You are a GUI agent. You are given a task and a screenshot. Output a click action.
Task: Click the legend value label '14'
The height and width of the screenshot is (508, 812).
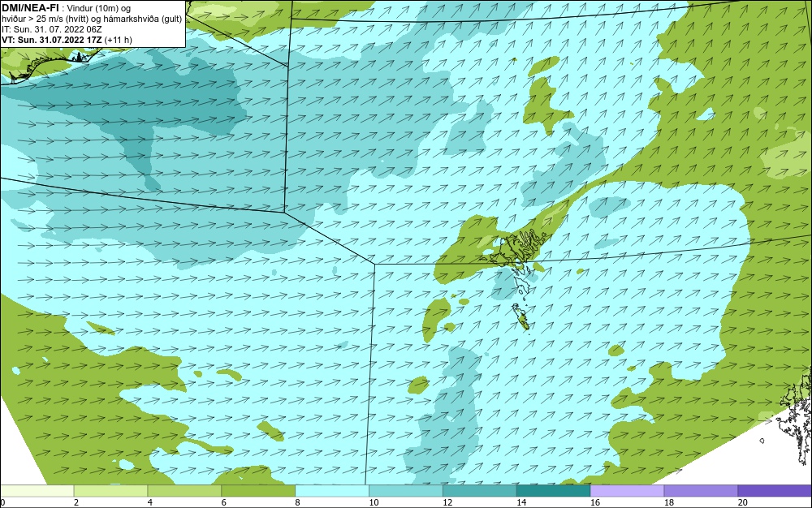(521, 502)
